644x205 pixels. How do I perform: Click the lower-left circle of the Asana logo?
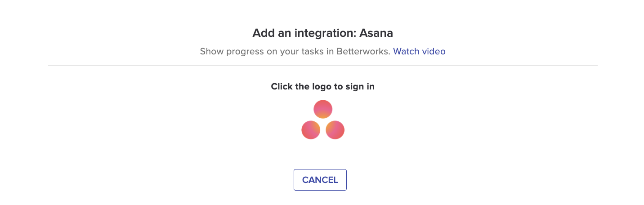click(x=311, y=130)
